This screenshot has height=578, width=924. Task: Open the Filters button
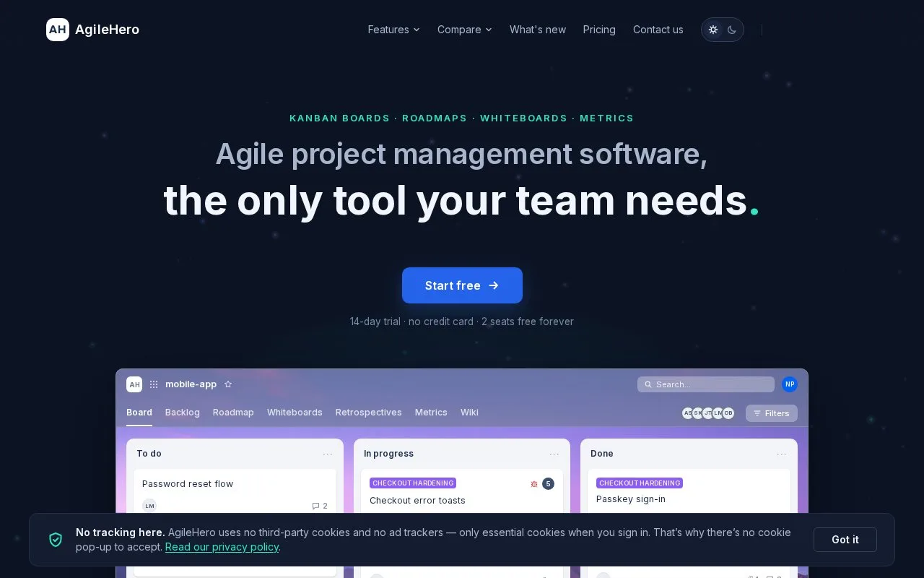[772, 413]
